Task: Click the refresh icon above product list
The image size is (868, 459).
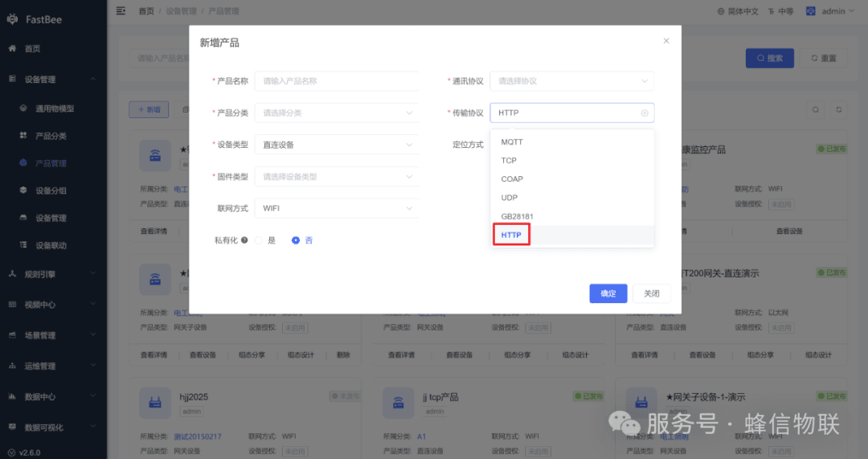Action: pos(838,109)
